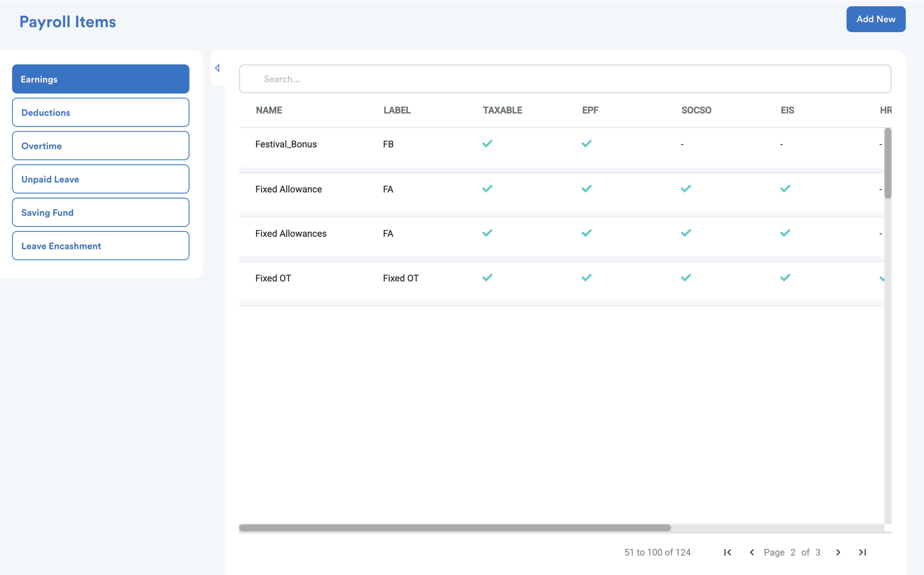Click the horizontal scrollbar thumb
924x575 pixels.
(x=454, y=528)
